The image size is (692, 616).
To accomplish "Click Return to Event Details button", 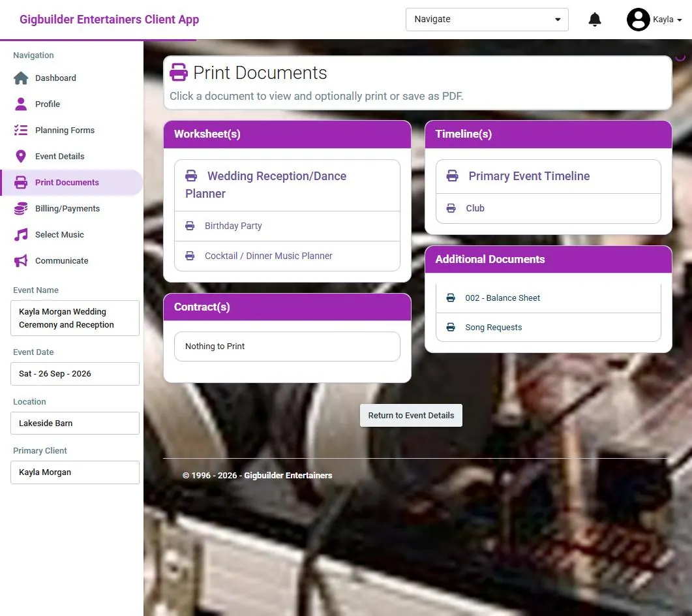I will coord(411,416).
